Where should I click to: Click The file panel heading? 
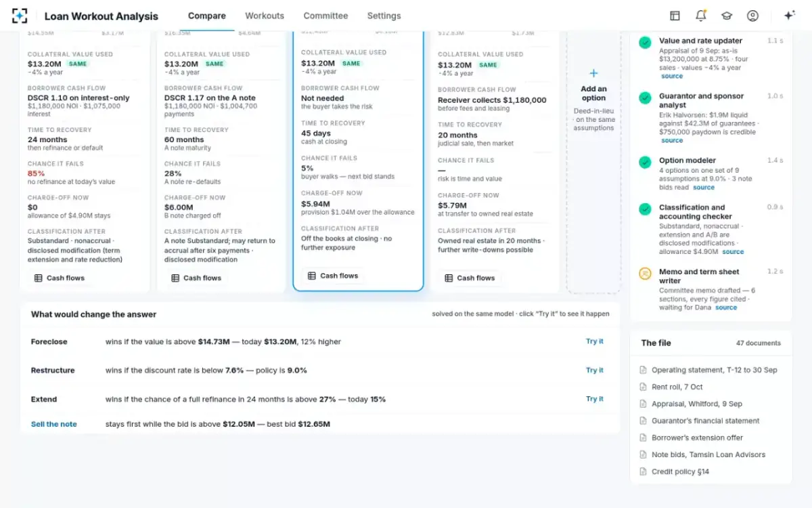(656, 343)
